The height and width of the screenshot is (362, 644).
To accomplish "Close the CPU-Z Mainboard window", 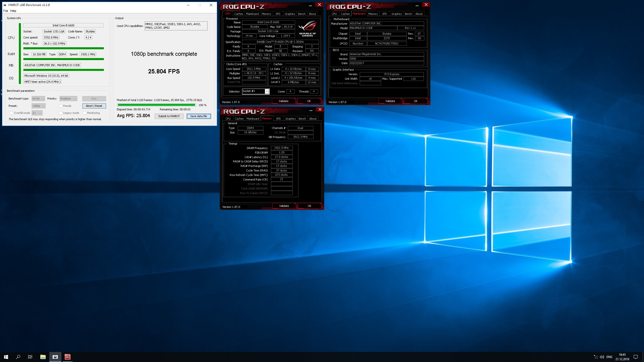I will pyautogui.click(x=426, y=5).
